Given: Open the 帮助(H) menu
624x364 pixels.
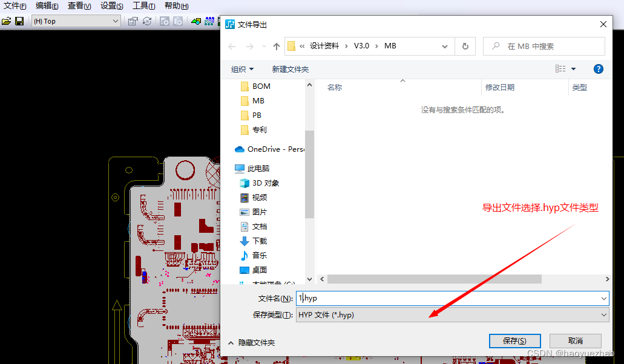Looking at the screenshot, I should coord(176,6).
